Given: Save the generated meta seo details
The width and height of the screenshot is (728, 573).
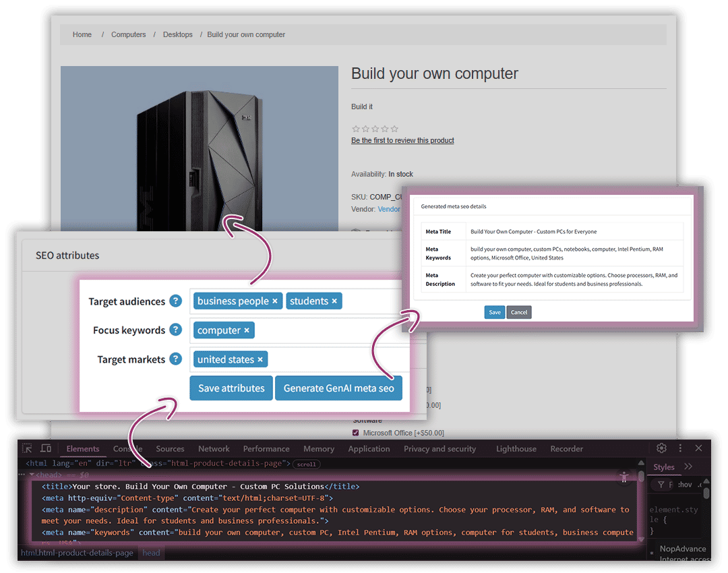Looking at the screenshot, I should (494, 312).
